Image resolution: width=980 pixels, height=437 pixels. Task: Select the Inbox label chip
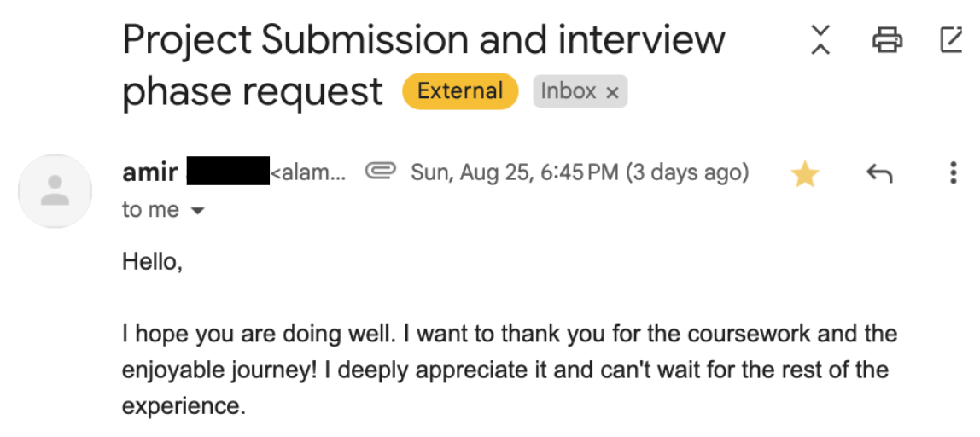(569, 91)
